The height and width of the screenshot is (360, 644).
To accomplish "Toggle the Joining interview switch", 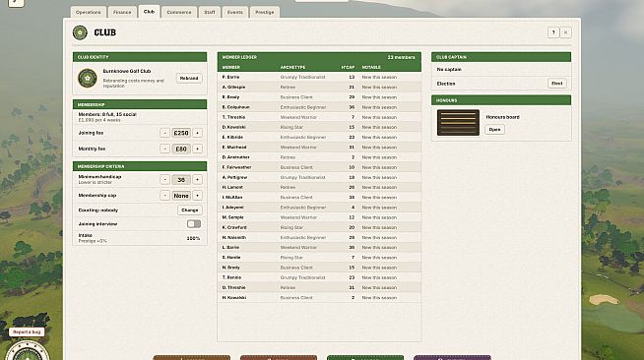I will point(194,224).
